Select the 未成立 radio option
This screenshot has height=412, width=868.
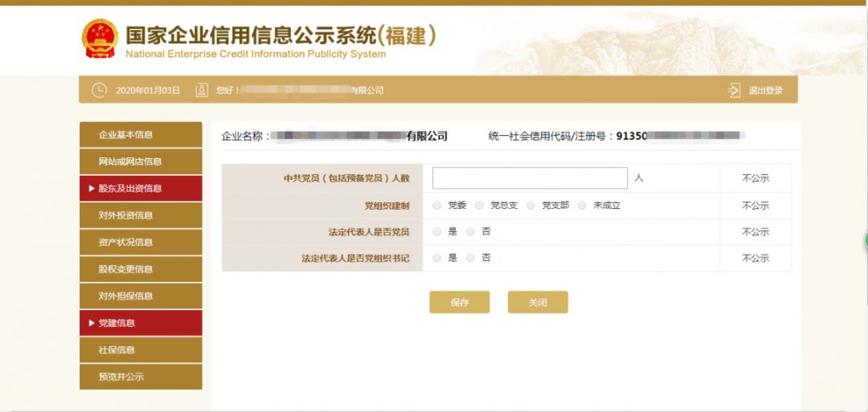pyautogui.click(x=582, y=206)
